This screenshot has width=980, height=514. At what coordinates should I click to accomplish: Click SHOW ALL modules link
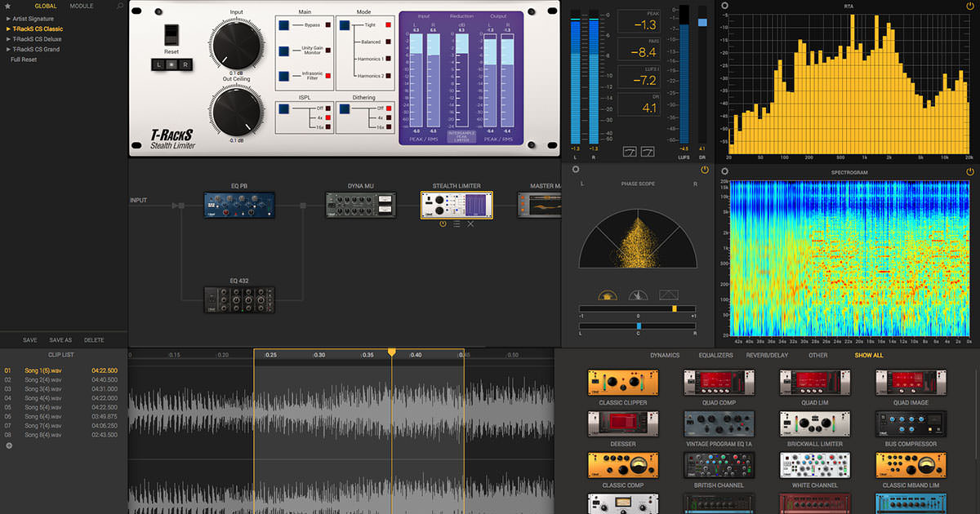coord(869,356)
